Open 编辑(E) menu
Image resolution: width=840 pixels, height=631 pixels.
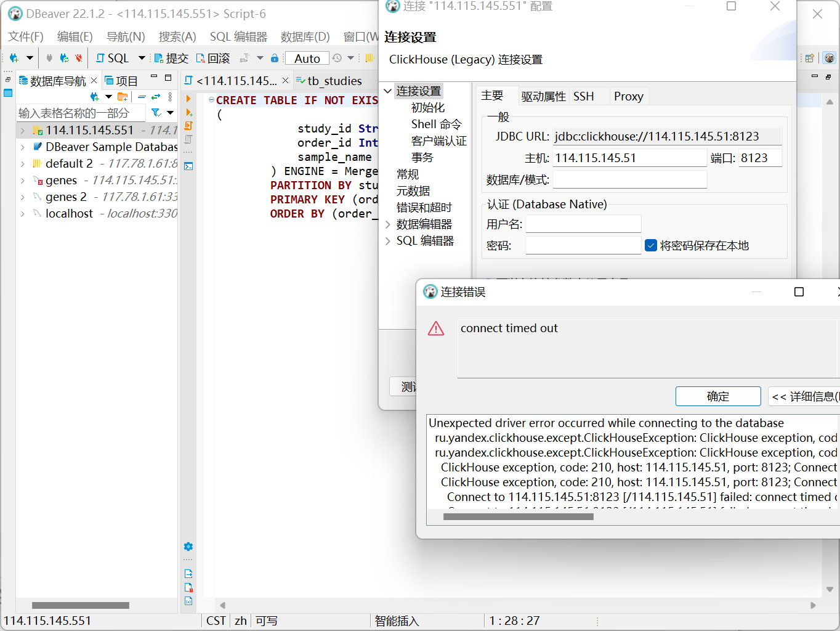tap(75, 37)
